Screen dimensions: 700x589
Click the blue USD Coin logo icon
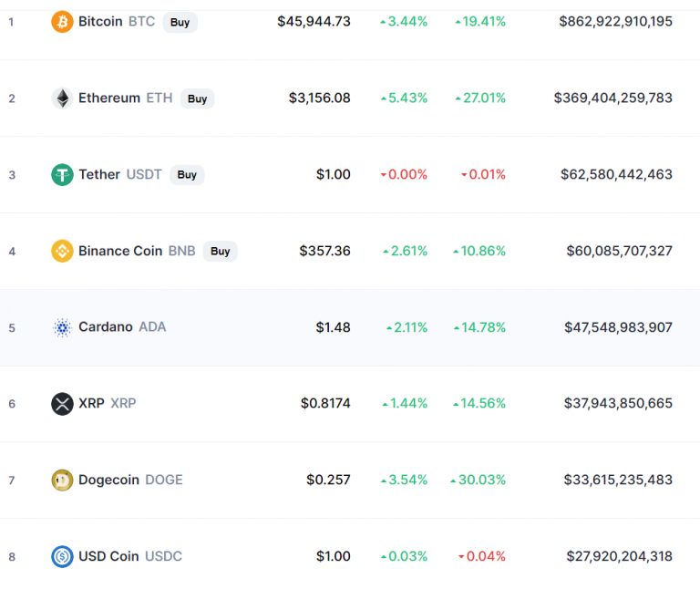click(x=62, y=556)
